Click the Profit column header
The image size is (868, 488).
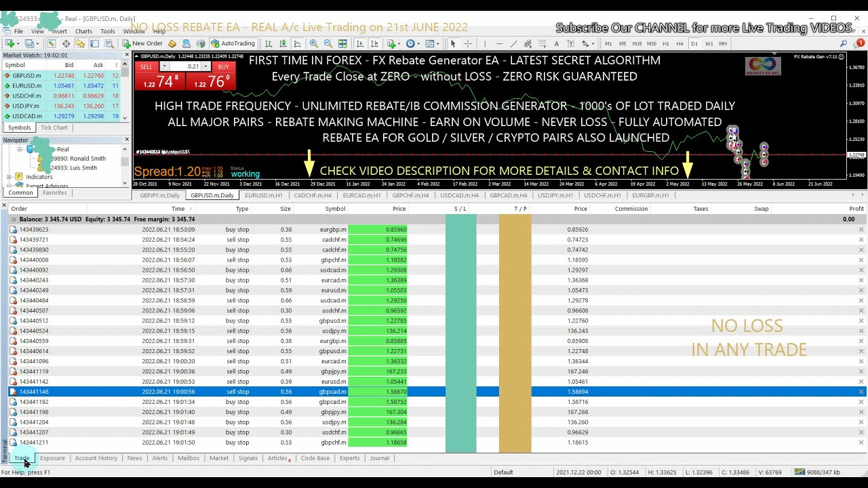click(x=856, y=209)
